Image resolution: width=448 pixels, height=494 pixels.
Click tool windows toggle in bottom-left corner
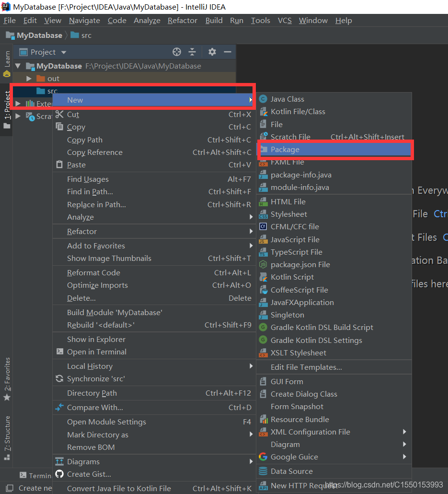10,488
